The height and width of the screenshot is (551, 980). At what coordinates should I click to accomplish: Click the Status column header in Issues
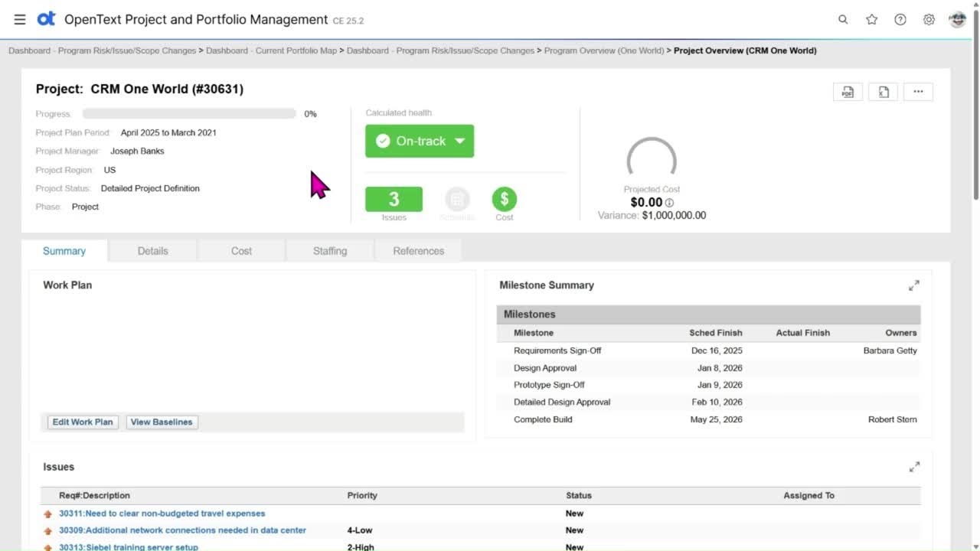point(579,496)
